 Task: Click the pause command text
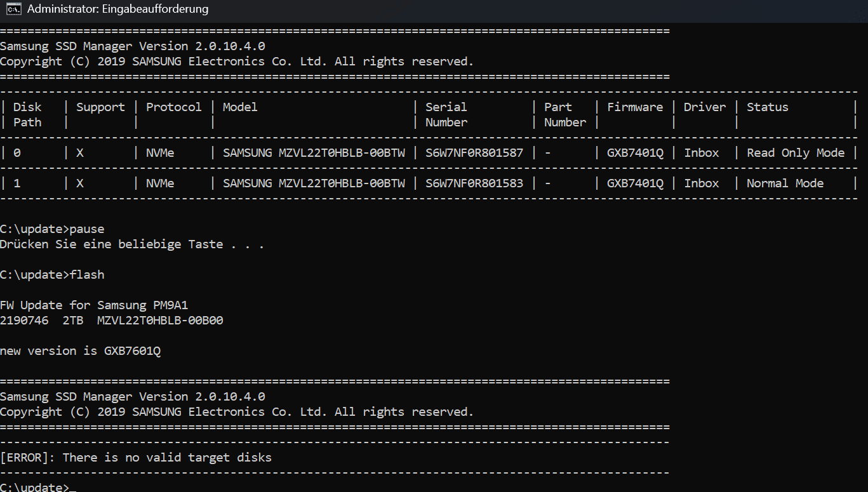point(87,229)
